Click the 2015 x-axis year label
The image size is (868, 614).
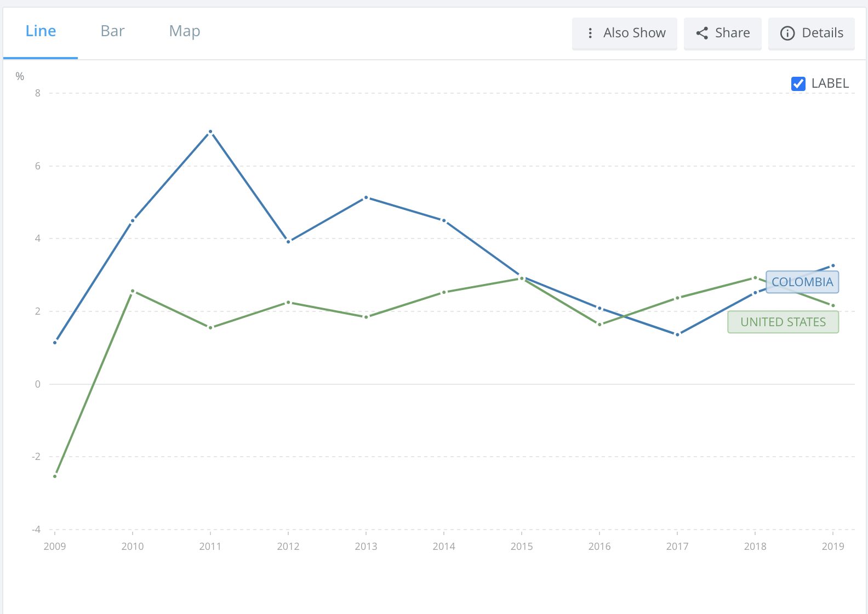[522, 547]
